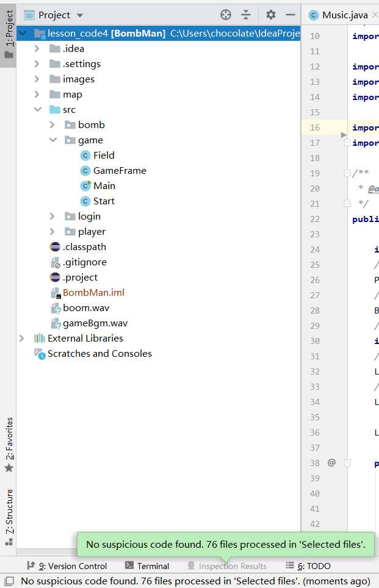Click line number 16 in gutter
379x588 pixels.
point(315,127)
